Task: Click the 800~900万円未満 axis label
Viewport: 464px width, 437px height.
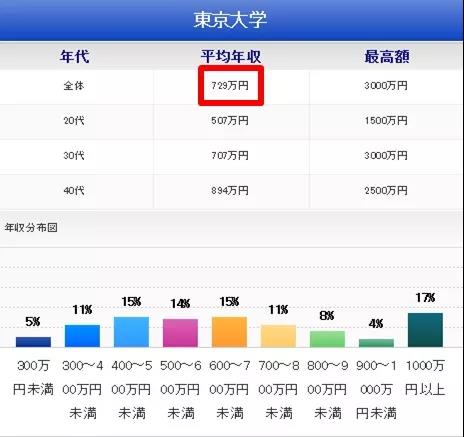Action: [327, 389]
